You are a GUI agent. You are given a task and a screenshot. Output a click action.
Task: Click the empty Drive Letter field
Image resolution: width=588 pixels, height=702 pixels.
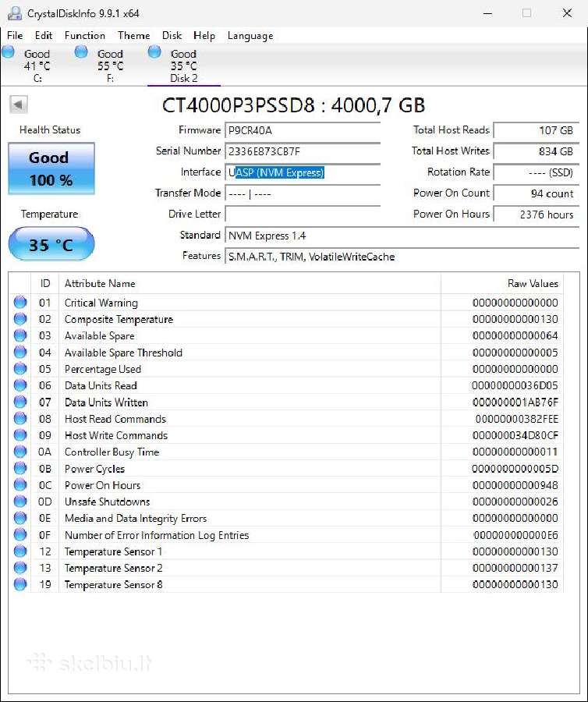coord(303,214)
